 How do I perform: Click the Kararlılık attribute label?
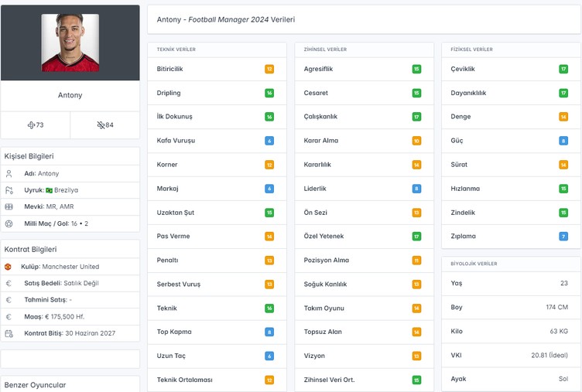click(x=317, y=165)
